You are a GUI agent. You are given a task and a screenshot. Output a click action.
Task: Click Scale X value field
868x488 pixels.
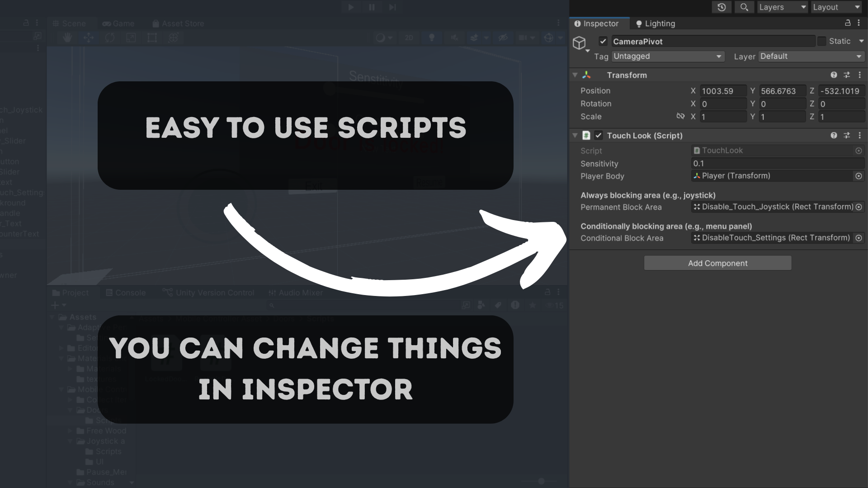(x=723, y=117)
